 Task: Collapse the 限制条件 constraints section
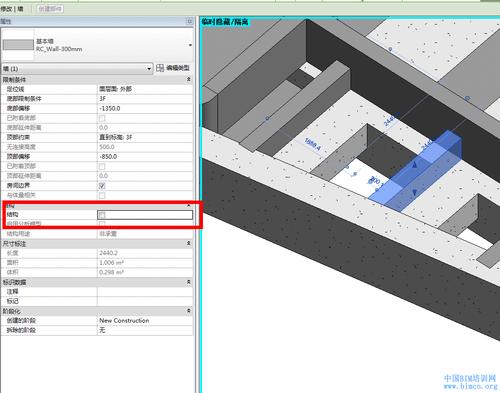point(189,79)
